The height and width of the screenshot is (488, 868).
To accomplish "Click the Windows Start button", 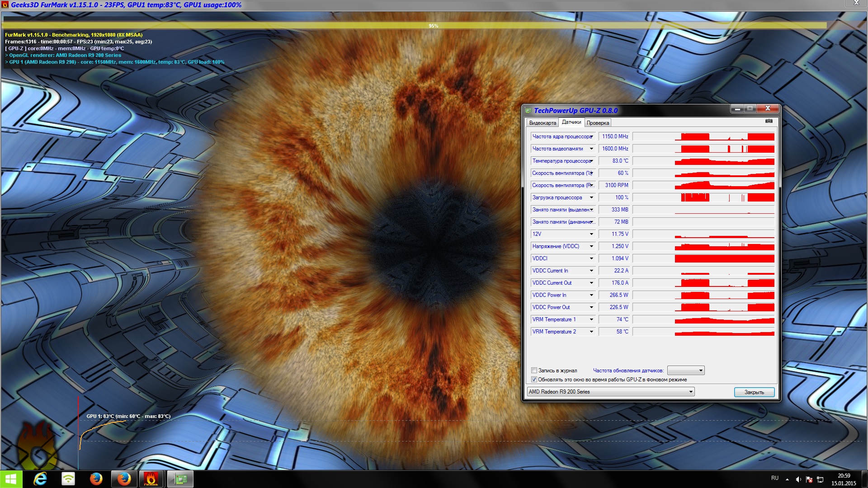I will pyautogui.click(x=11, y=479).
